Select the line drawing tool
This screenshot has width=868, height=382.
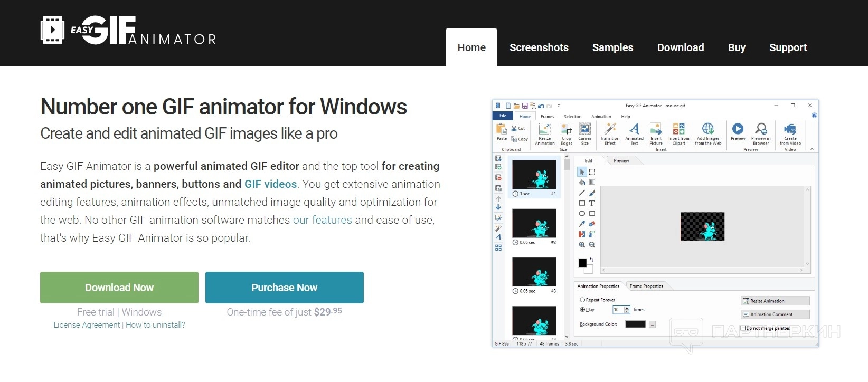pos(582,193)
